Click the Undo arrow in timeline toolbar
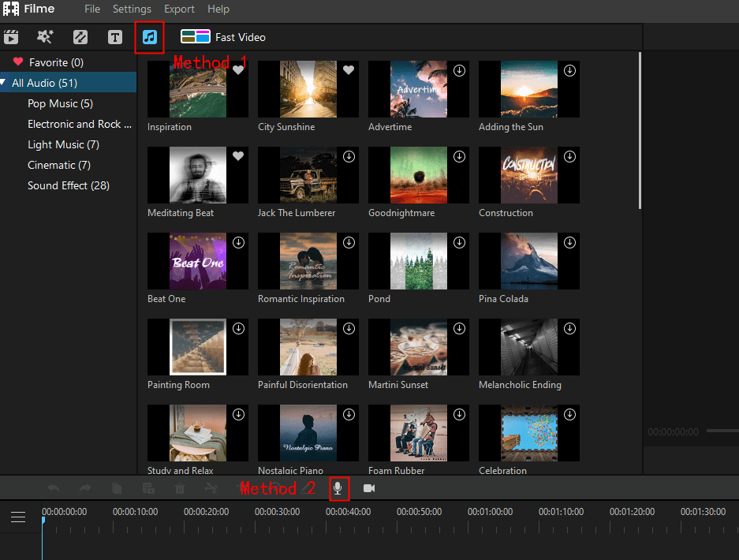This screenshot has height=560, width=739. click(54, 488)
